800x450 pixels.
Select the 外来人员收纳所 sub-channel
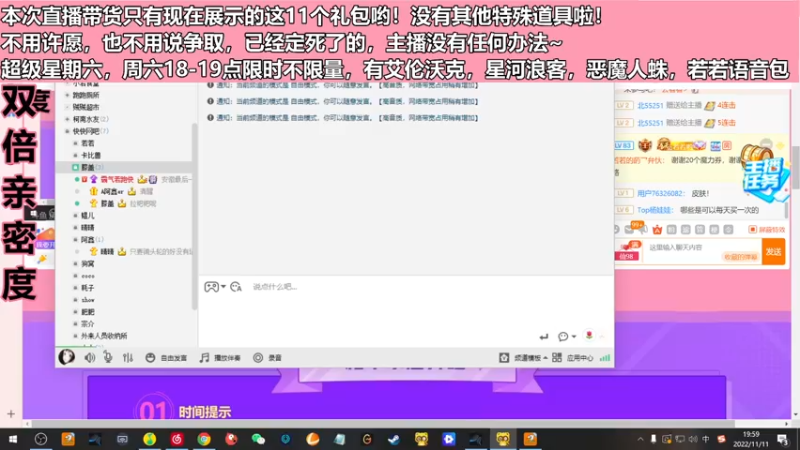(x=104, y=336)
